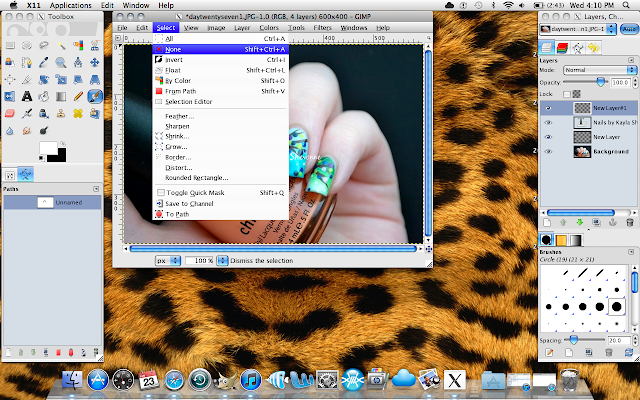Screen dimensions: 640x400
Task: Open the Brushes panel configuration menu
Action: 631,252
